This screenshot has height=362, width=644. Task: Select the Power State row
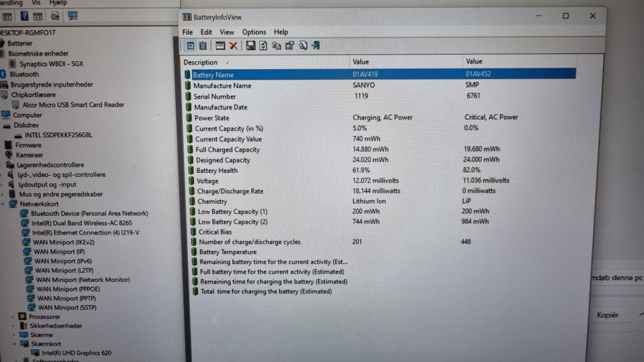pyautogui.click(x=380, y=117)
